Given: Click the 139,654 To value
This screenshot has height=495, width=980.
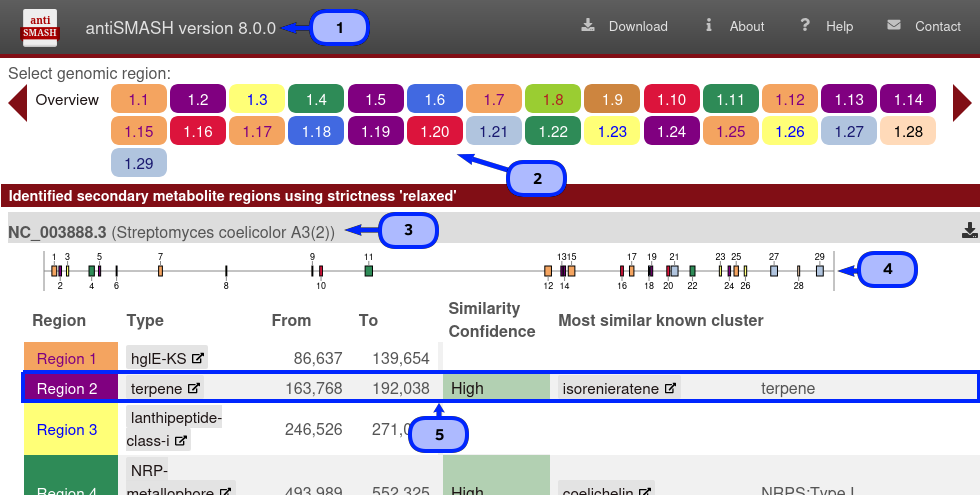Looking at the screenshot, I should tap(401, 359).
